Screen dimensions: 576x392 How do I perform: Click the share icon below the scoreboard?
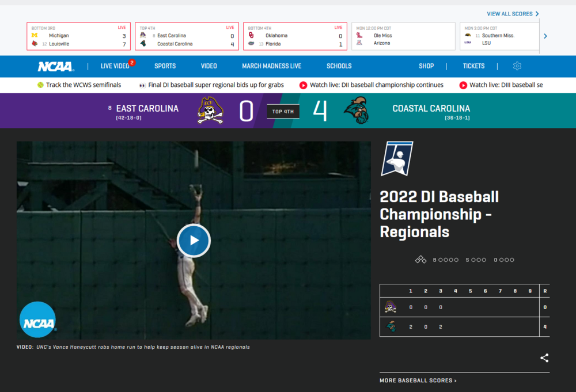click(x=544, y=358)
